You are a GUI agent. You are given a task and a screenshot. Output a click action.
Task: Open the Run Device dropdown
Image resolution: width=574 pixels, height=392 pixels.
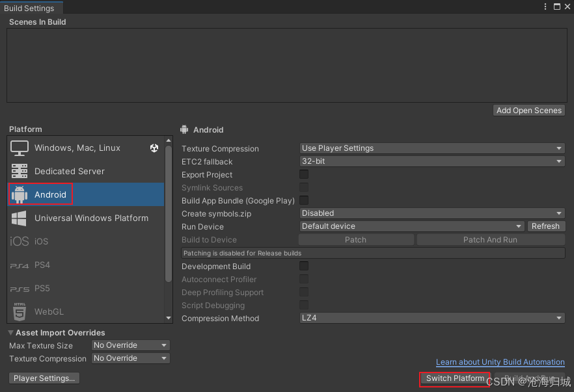click(x=412, y=226)
